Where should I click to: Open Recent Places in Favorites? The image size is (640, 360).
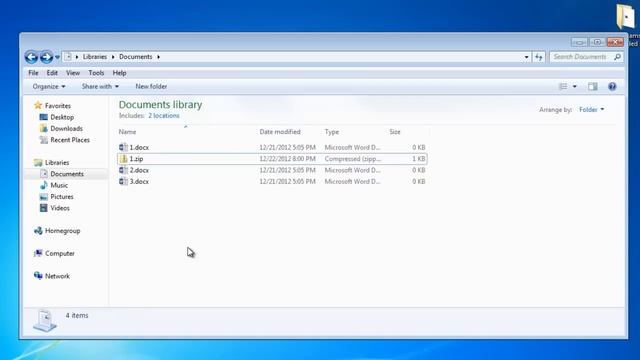(70, 140)
